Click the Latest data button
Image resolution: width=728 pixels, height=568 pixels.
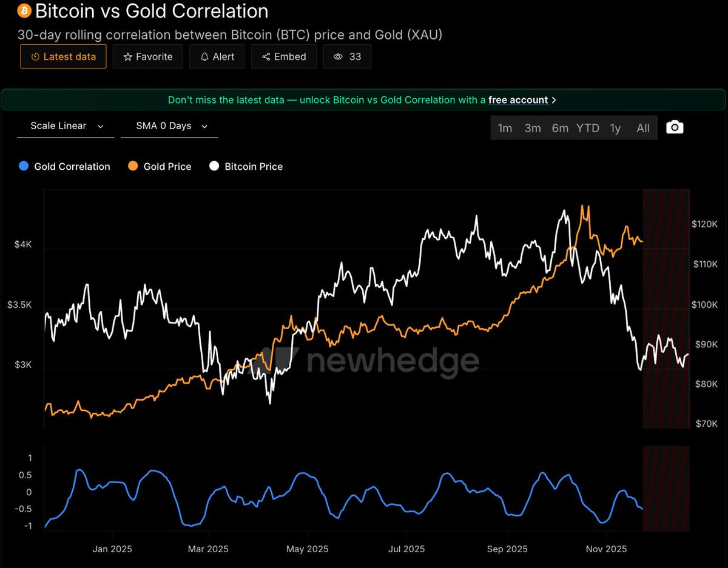coord(63,56)
